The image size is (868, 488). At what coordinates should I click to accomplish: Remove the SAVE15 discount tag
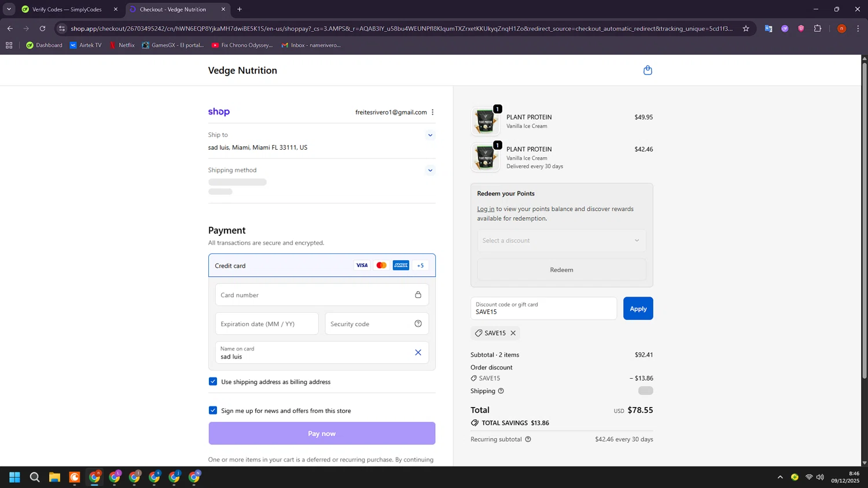coord(513,333)
